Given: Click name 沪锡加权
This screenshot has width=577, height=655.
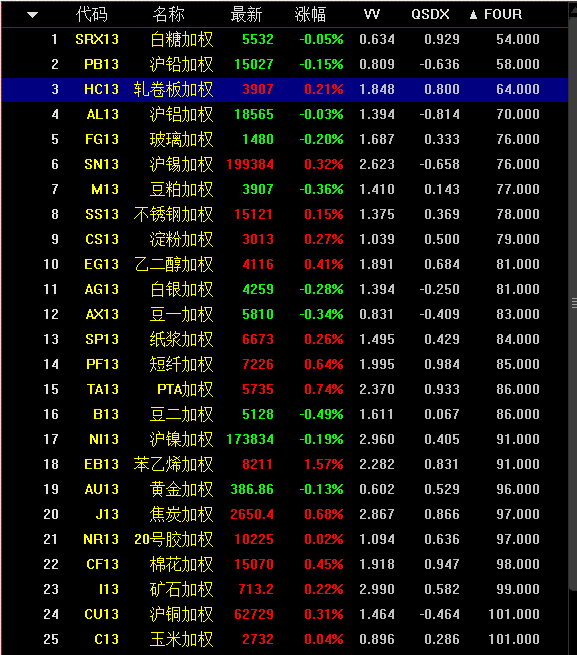Looking at the screenshot, I should pyautogui.click(x=181, y=164).
